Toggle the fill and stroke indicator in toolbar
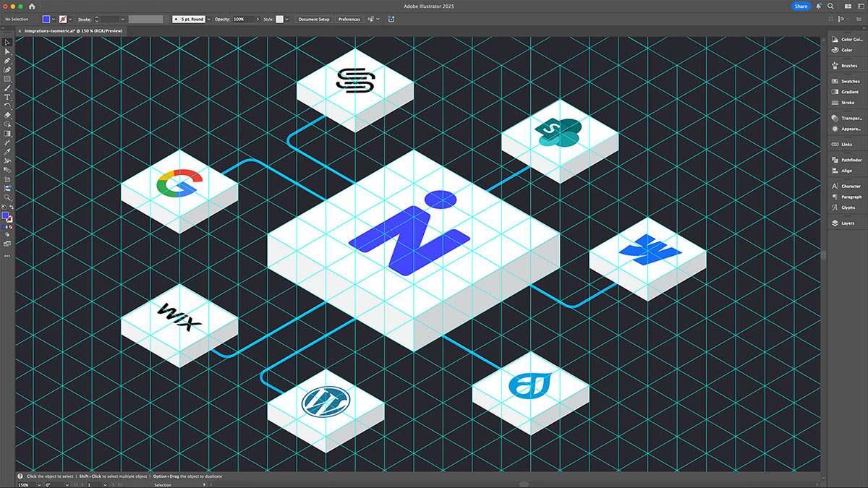Screen dimensions: 868x488 tap(7, 217)
